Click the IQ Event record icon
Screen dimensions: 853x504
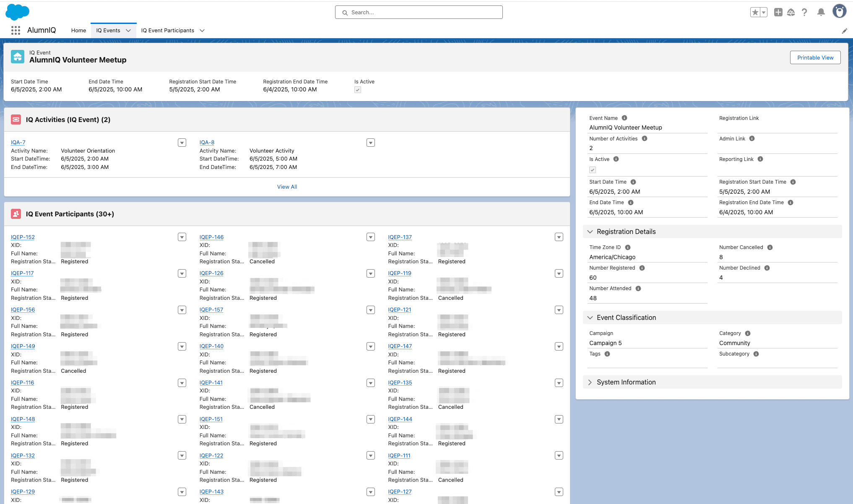tap(18, 57)
